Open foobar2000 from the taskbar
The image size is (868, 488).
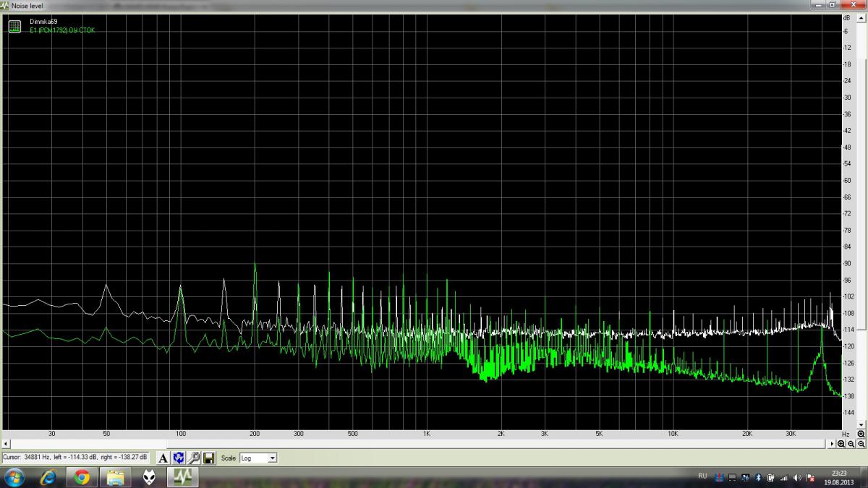(149, 477)
